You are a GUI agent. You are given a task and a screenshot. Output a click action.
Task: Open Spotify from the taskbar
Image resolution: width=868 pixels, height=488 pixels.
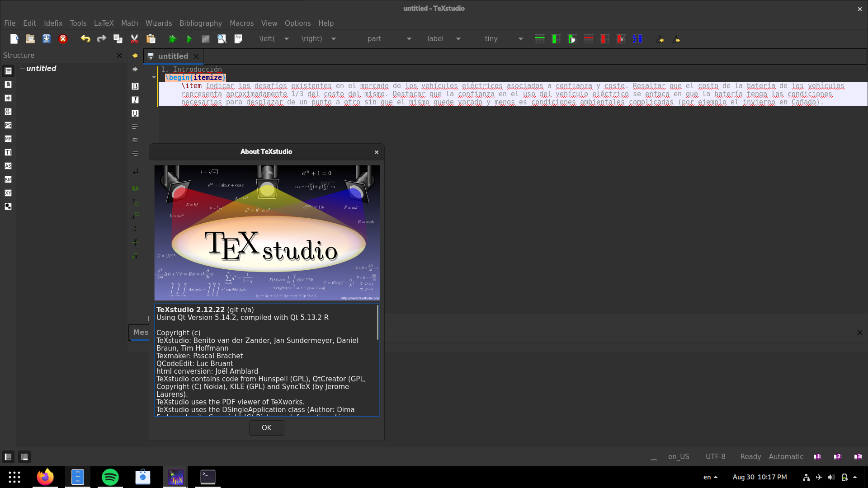coord(110,477)
